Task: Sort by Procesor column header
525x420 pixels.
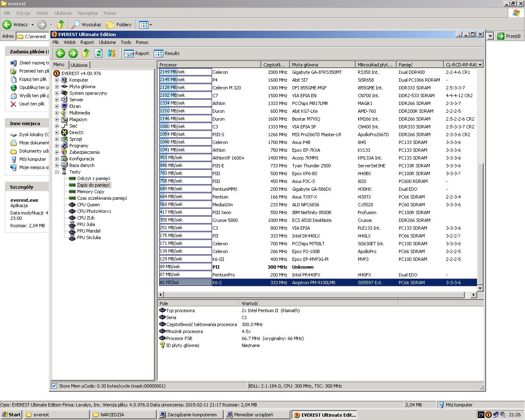Action: 209,65
